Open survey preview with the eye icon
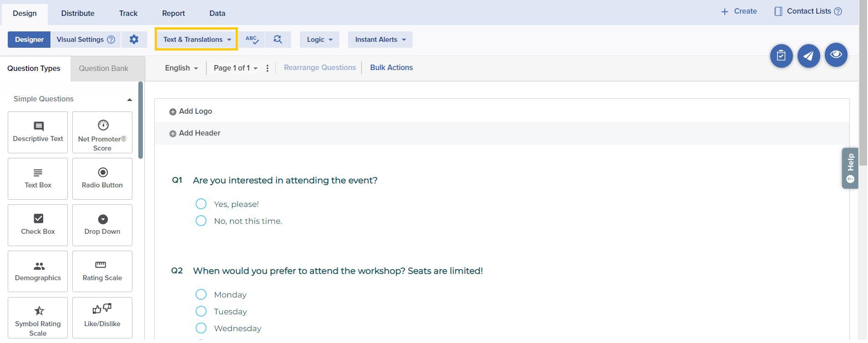868x343 pixels. point(836,55)
